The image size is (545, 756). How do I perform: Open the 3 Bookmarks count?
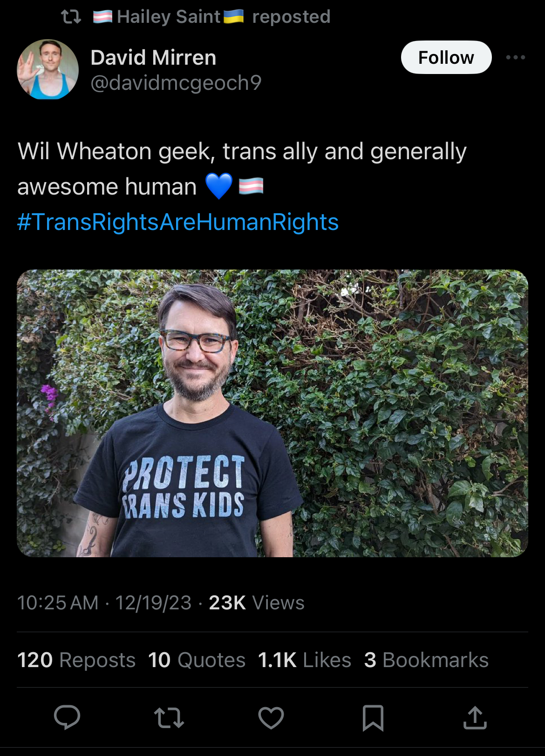(426, 660)
